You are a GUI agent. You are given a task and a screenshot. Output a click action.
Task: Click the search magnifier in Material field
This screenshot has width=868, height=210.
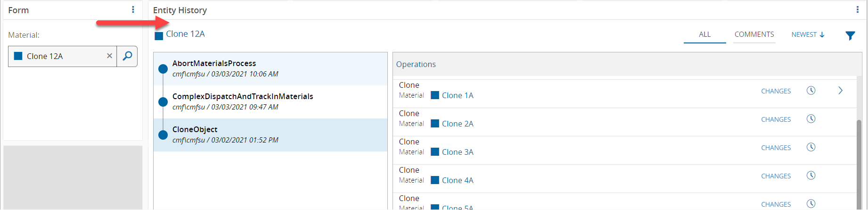point(127,56)
